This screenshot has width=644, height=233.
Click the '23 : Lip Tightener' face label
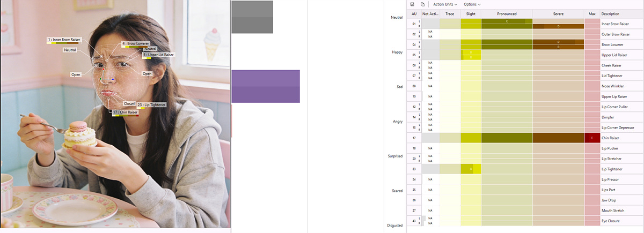(151, 104)
